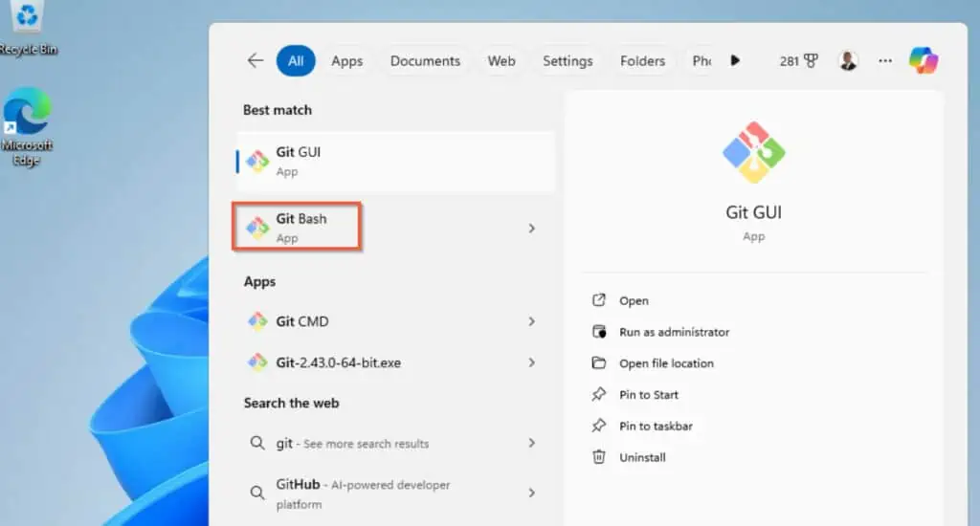Choose Pin to taskbar

[x=656, y=426]
